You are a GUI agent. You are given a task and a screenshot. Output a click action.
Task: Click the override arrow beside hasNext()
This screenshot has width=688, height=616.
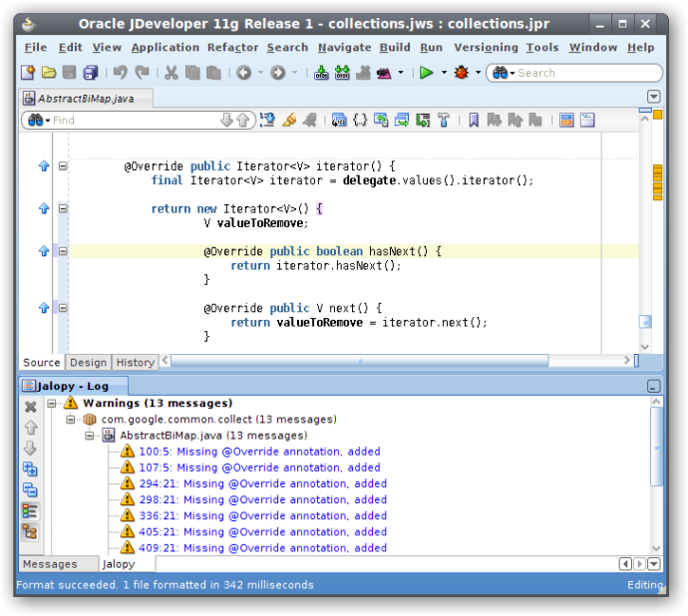(44, 251)
